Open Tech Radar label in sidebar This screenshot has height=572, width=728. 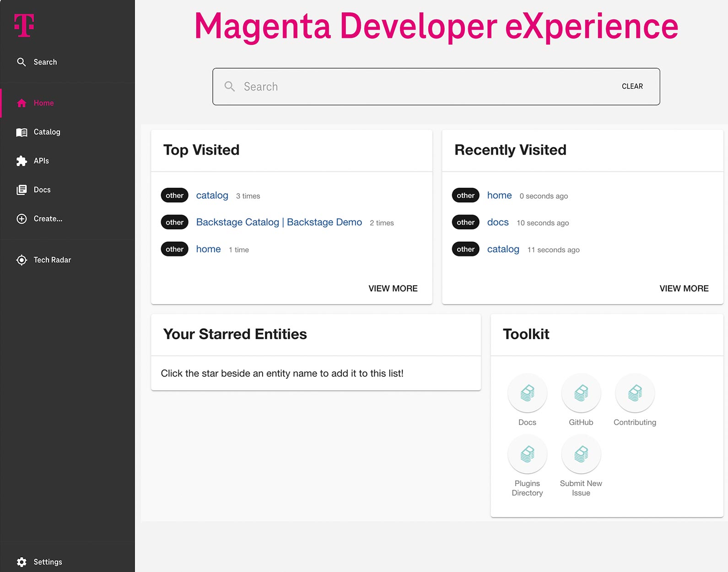click(52, 260)
